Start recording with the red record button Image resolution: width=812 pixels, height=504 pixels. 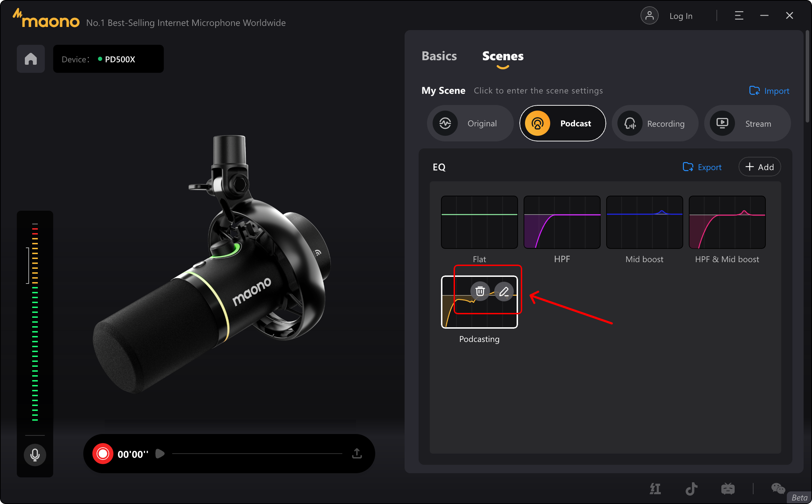tap(103, 454)
